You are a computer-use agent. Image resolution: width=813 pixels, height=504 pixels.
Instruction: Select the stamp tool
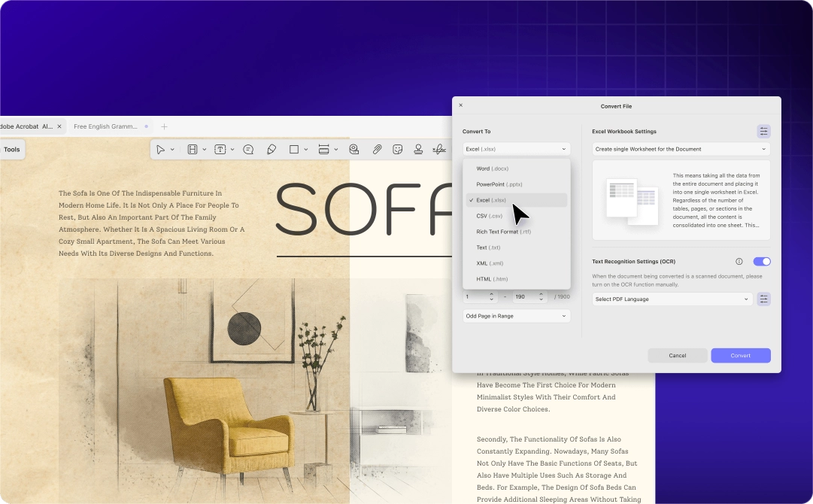[x=418, y=150]
